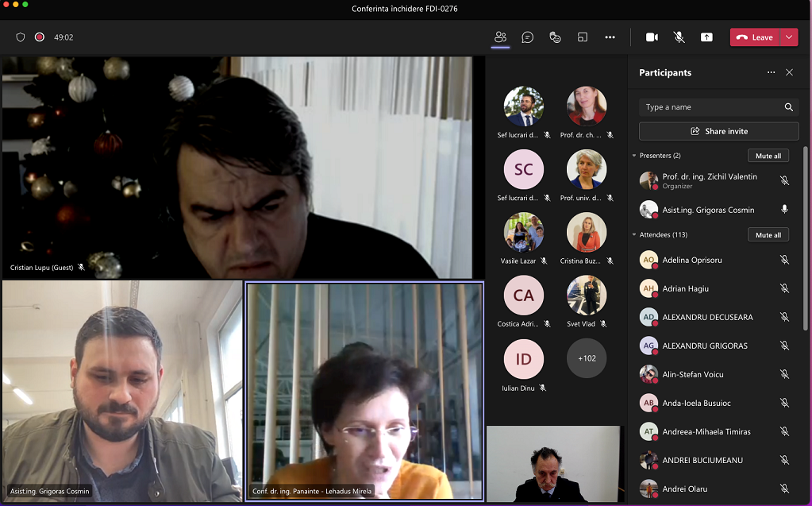Open the rooms icon in toolbar
The width and height of the screenshot is (812, 506).
coord(582,37)
